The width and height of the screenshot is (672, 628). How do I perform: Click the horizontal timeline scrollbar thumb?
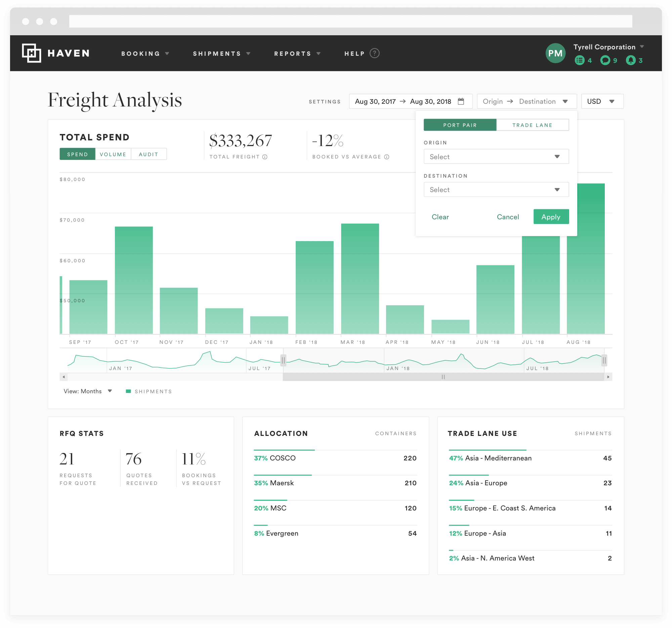click(444, 377)
